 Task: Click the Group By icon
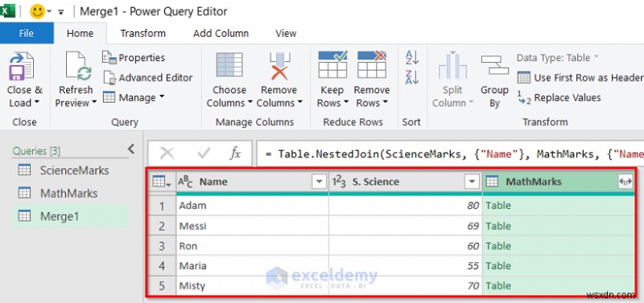coord(495,65)
